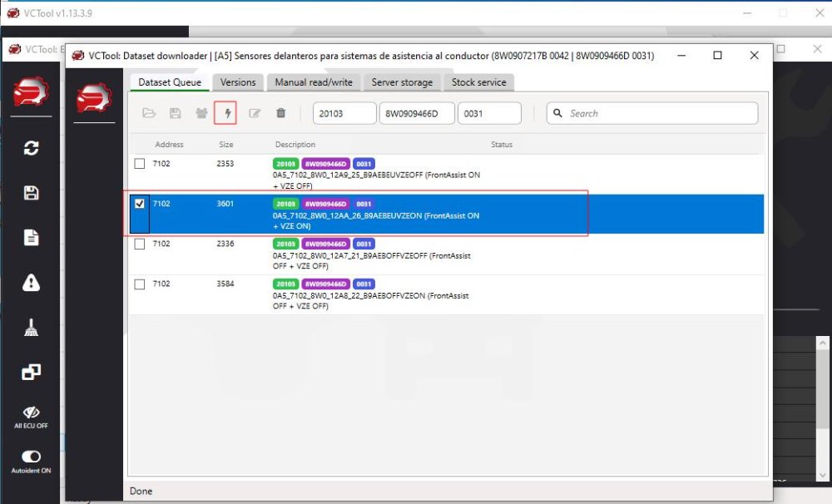
Task: Tick the checkbox for size 3584 dataset
Action: [x=140, y=284]
